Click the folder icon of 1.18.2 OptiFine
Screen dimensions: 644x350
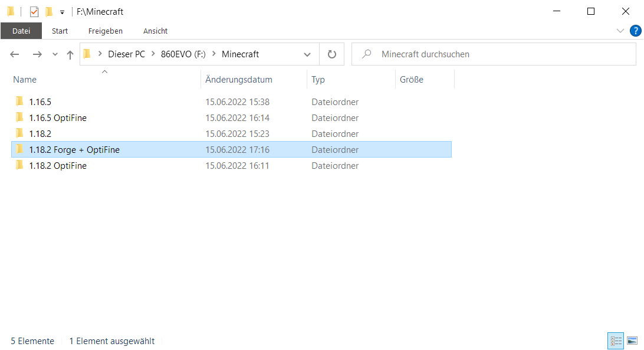pos(19,165)
